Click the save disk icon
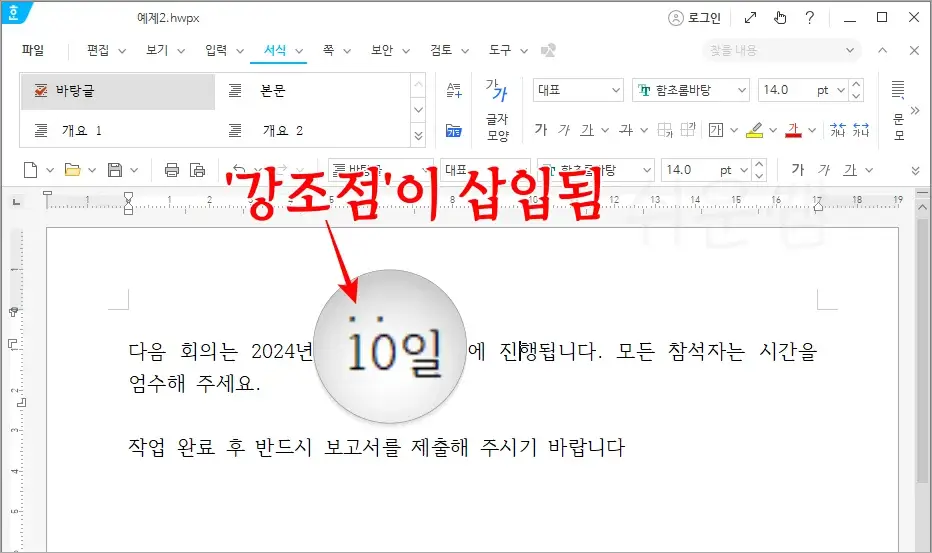Screen dimensions: 932x553 pyautogui.click(x=115, y=170)
